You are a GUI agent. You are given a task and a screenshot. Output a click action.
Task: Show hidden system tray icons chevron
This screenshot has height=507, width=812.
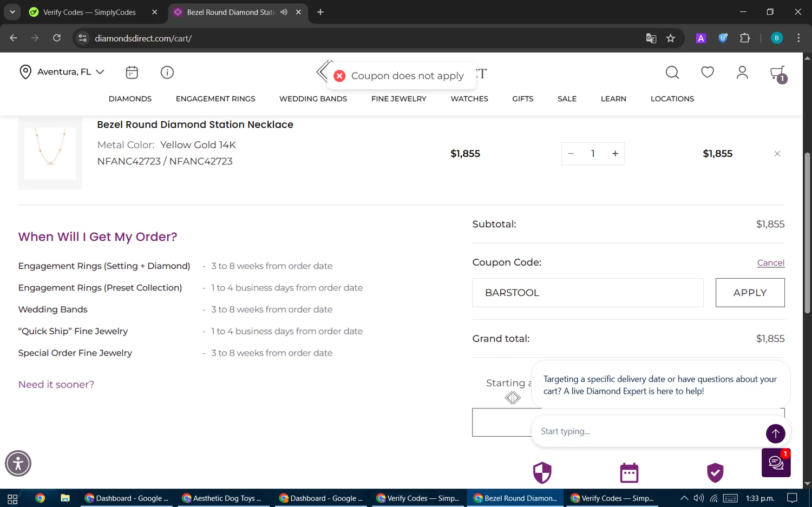(x=684, y=498)
